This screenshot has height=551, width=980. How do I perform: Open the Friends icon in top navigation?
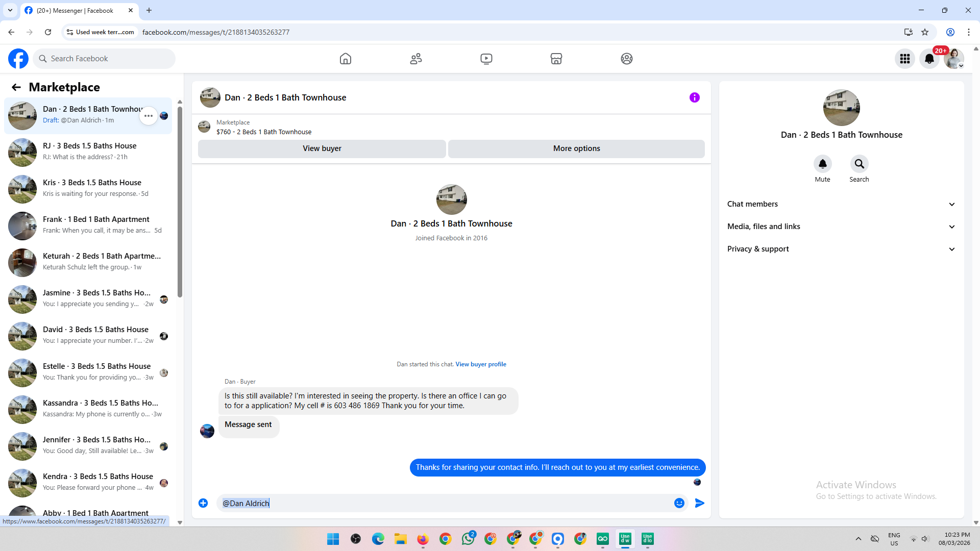tap(416, 59)
